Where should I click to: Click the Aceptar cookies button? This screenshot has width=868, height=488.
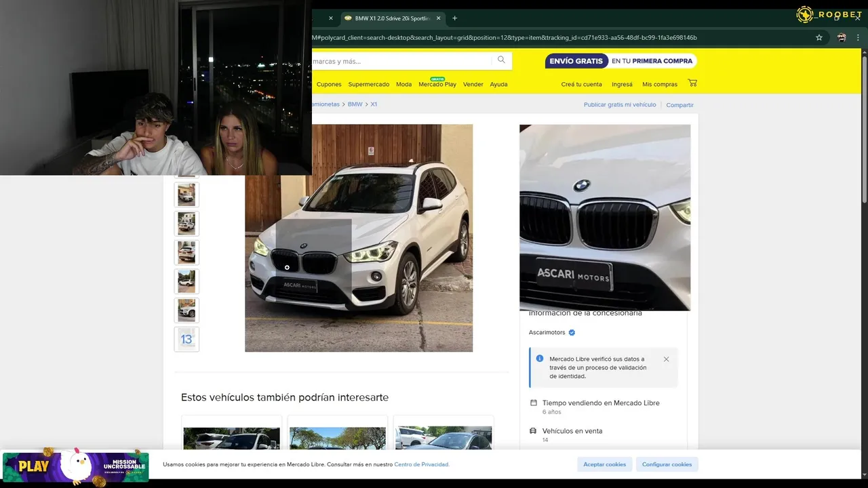[605, 464]
